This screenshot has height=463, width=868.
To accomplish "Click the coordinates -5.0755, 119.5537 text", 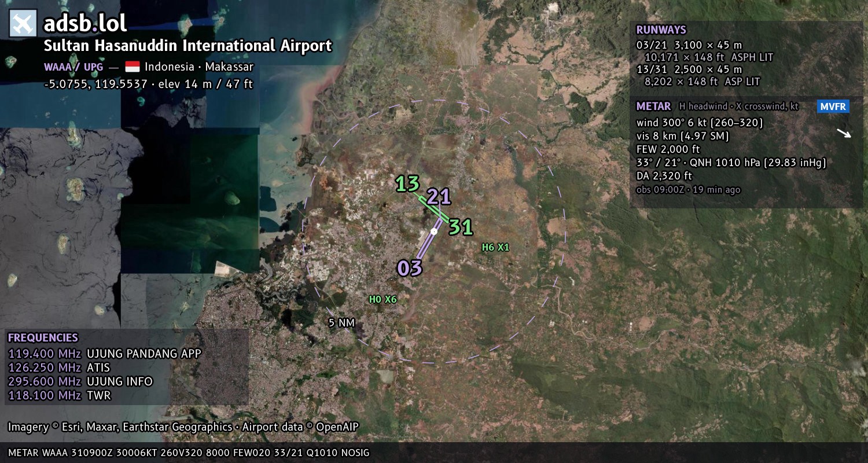I will click(95, 84).
